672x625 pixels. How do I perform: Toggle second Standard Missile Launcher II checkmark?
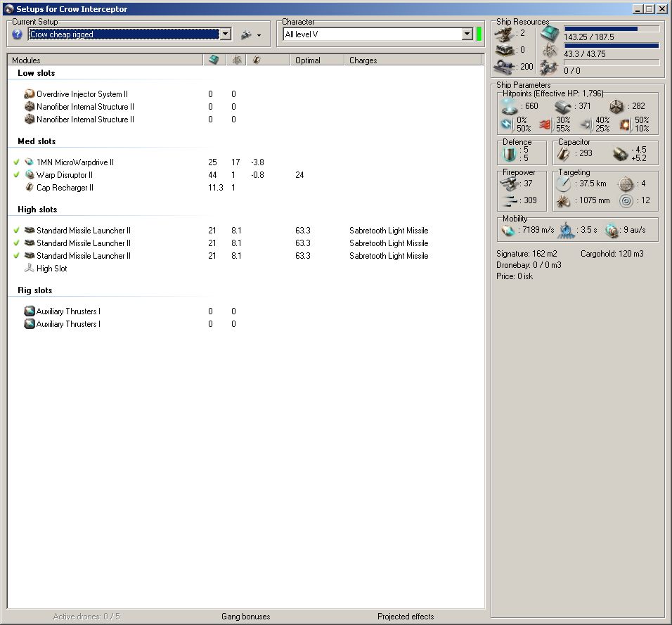click(16, 243)
